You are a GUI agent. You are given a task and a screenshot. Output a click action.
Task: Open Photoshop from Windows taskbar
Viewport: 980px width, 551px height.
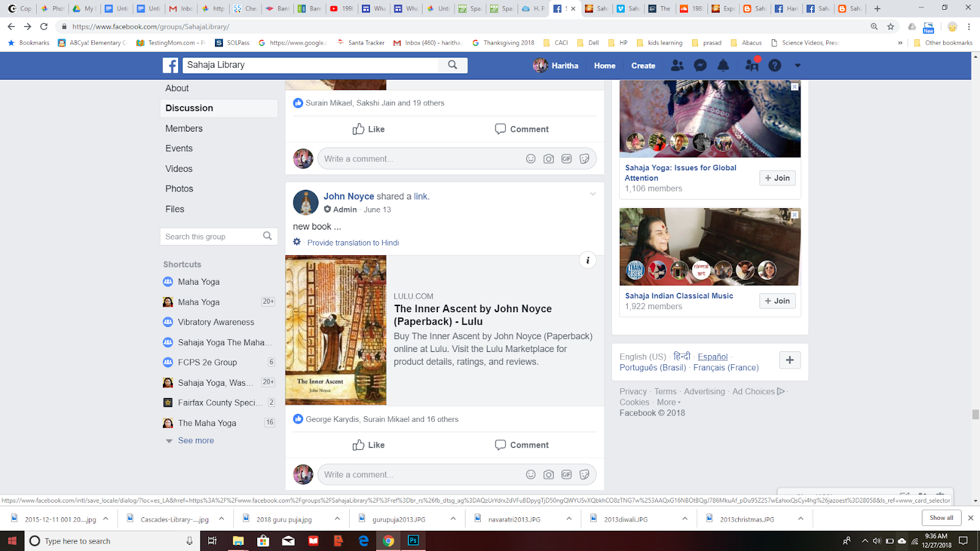pyautogui.click(x=413, y=541)
